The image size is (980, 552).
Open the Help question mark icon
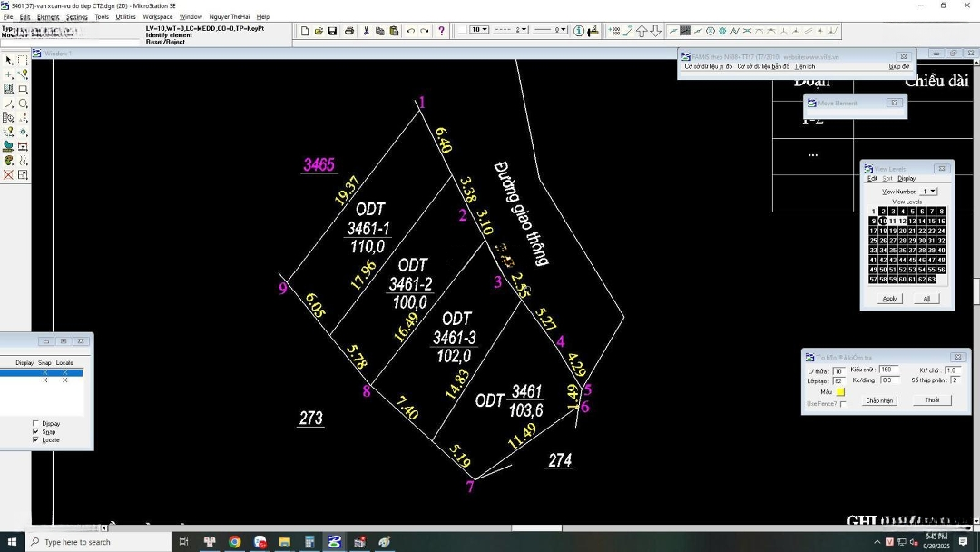(x=441, y=31)
